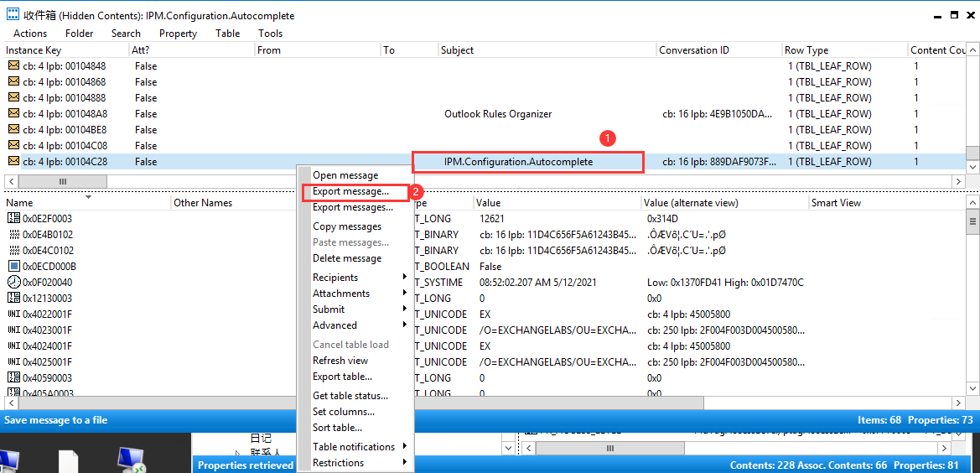The height and width of the screenshot is (473, 980).
Task: Open the Table menu
Action: pyautogui.click(x=227, y=34)
